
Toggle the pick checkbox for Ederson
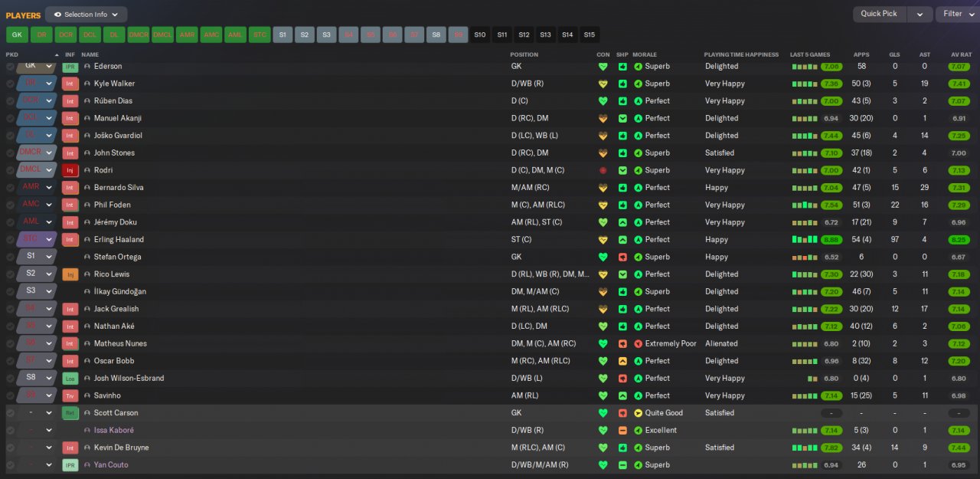[10, 67]
